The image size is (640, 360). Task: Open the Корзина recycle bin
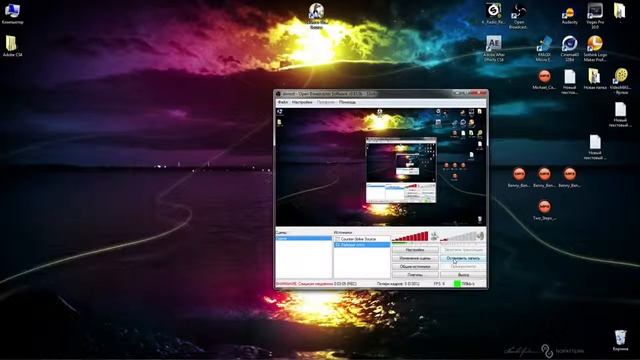coord(620,340)
